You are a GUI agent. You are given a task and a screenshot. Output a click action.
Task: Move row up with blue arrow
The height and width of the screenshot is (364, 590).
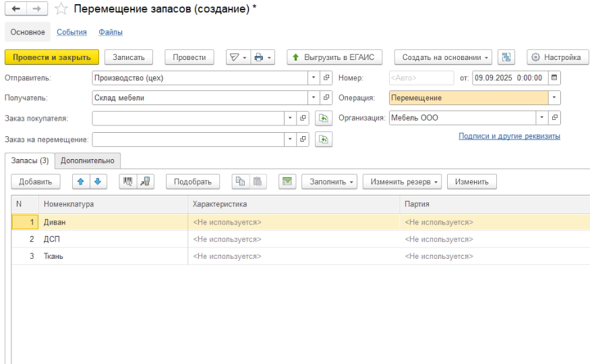coord(80,181)
